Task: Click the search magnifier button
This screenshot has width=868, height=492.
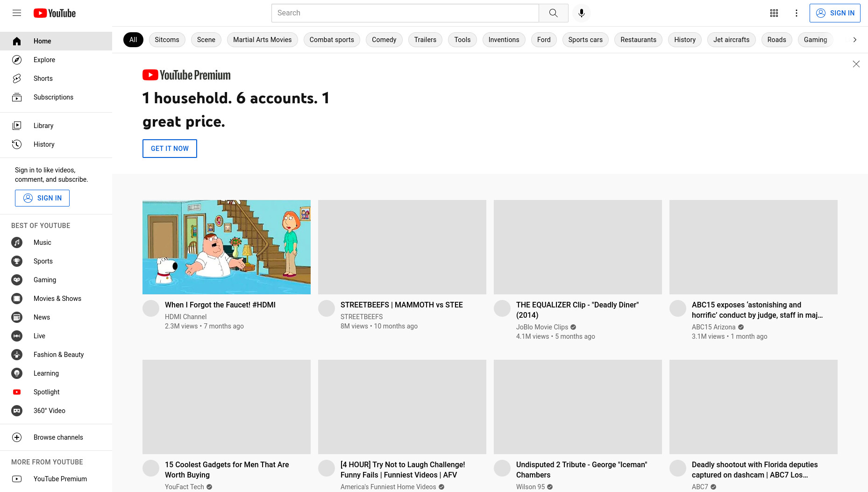Action: (554, 13)
